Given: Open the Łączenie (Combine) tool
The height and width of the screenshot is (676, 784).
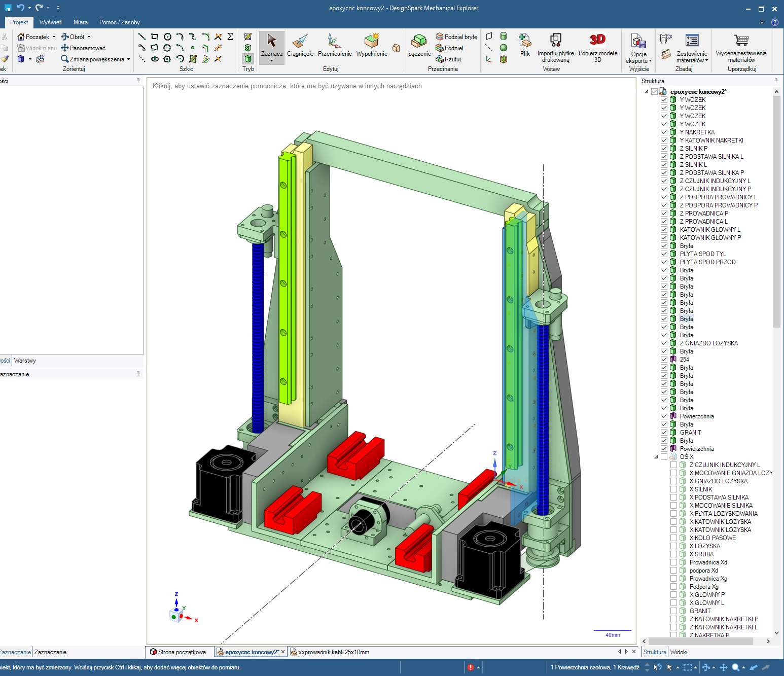Looking at the screenshot, I should (419, 45).
